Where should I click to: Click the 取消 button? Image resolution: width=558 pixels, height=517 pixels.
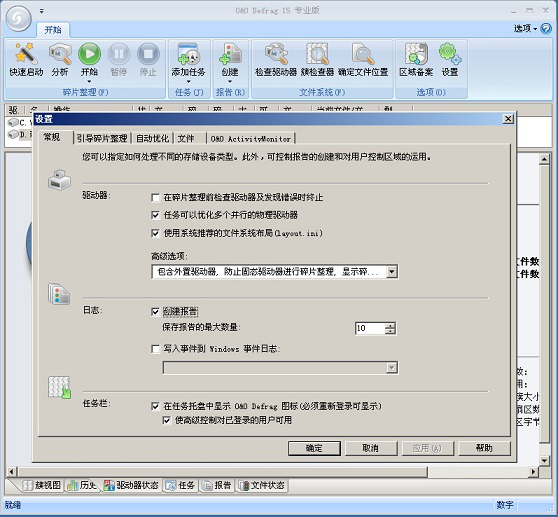click(371, 448)
